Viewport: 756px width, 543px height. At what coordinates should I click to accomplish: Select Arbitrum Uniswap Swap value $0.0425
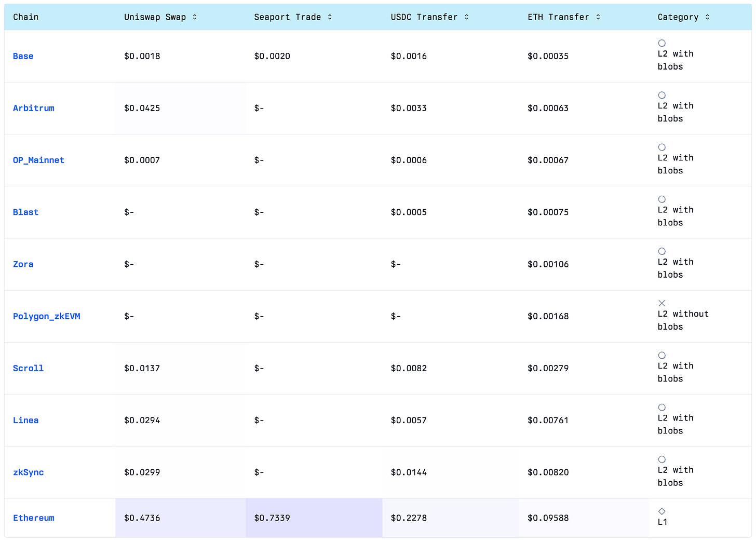(x=142, y=108)
